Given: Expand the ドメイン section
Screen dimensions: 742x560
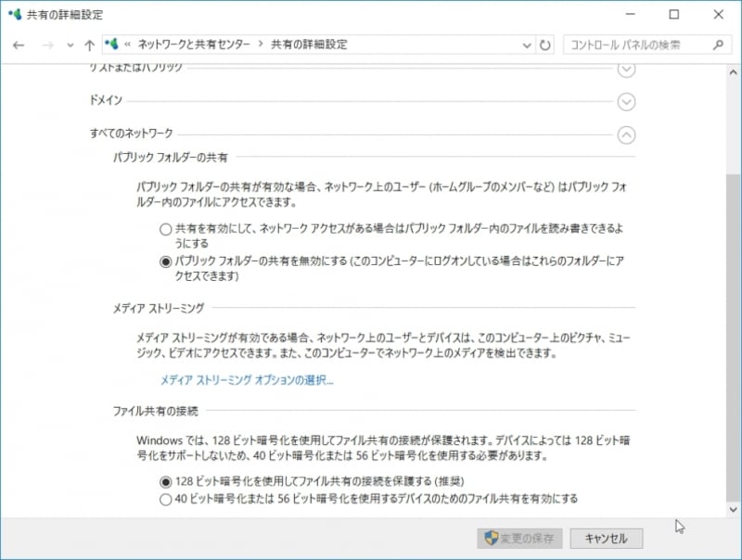Looking at the screenshot, I should tap(627, 103).
